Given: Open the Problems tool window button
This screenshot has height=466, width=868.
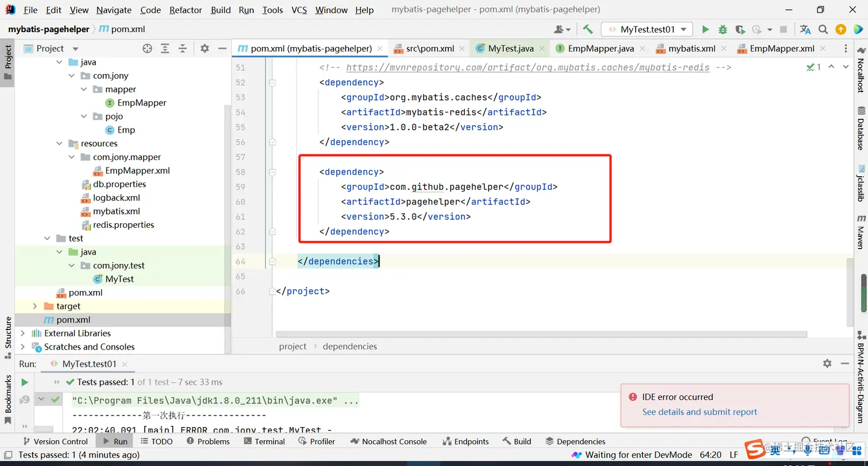Looking at the screenshot, I should 208,441.
